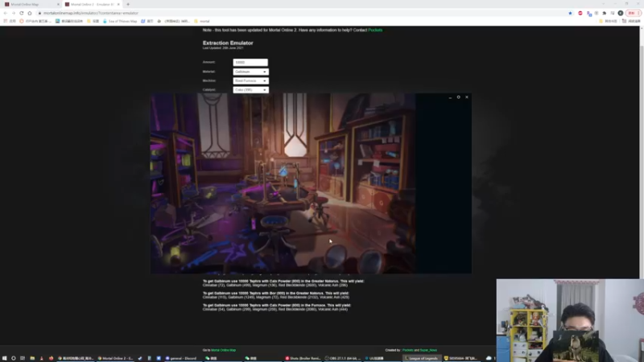The width and height of the screenshot is (644, 362).
Task: Click the League client splash artwork
Action: (x=283, y=183)
